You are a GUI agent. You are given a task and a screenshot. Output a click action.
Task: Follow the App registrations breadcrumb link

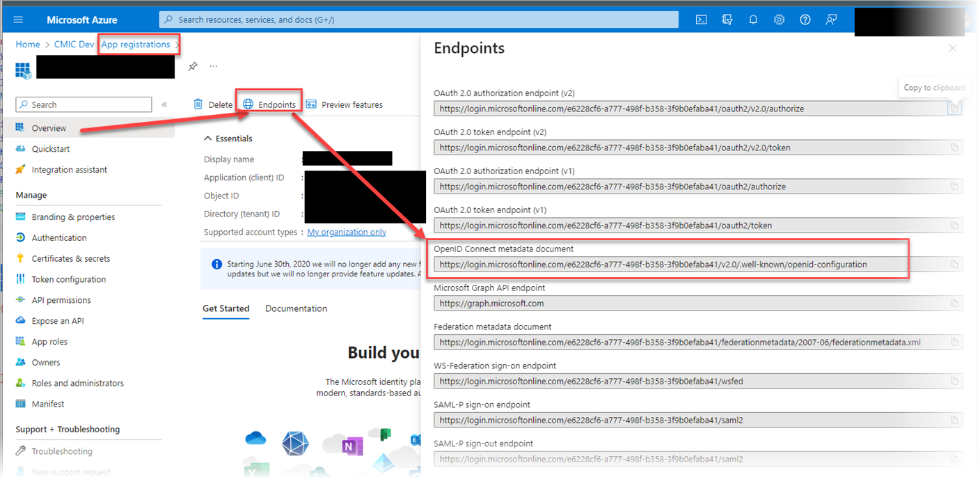[136, 45]
